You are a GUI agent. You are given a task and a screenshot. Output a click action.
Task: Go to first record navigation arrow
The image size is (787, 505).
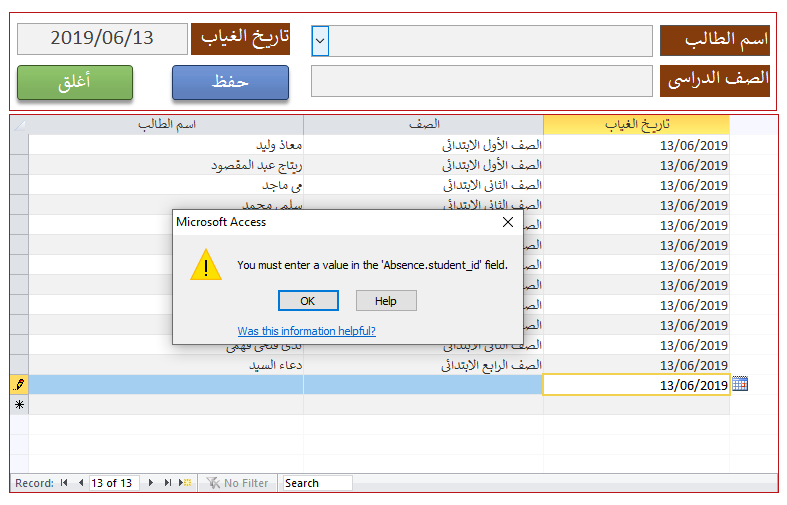tap(65, 483)
